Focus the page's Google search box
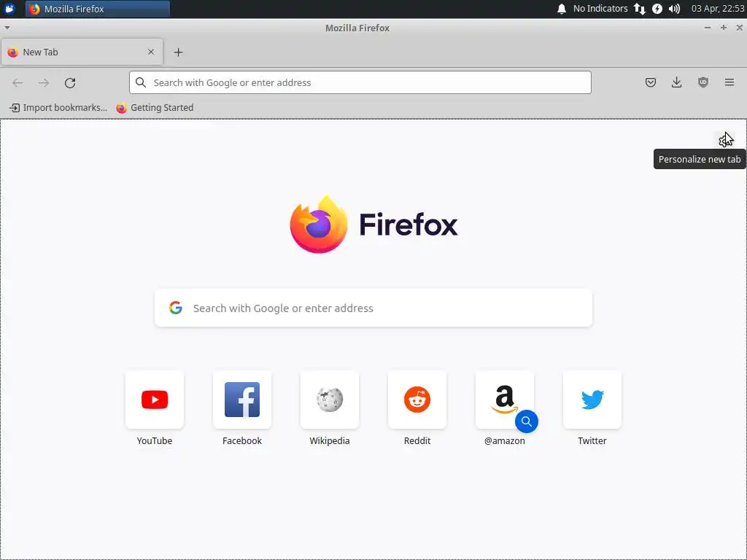The image size is (747, 560). pyautogui.click(x=373, y=308)
